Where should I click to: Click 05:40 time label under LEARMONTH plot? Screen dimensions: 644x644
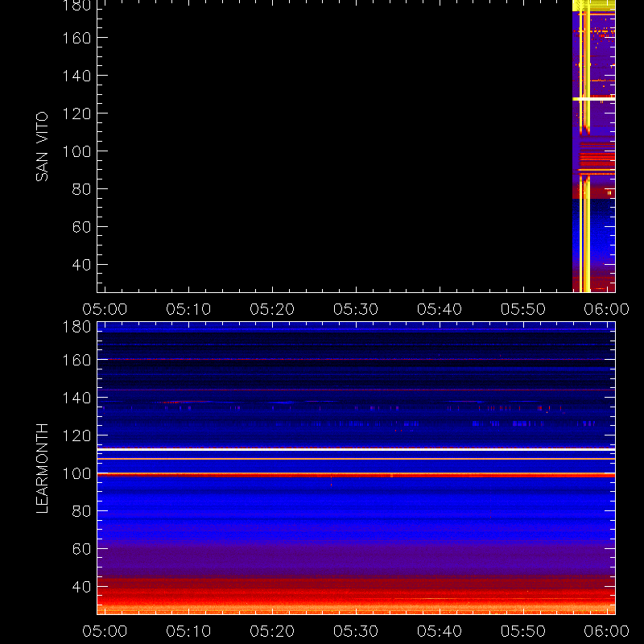point(440,631)
